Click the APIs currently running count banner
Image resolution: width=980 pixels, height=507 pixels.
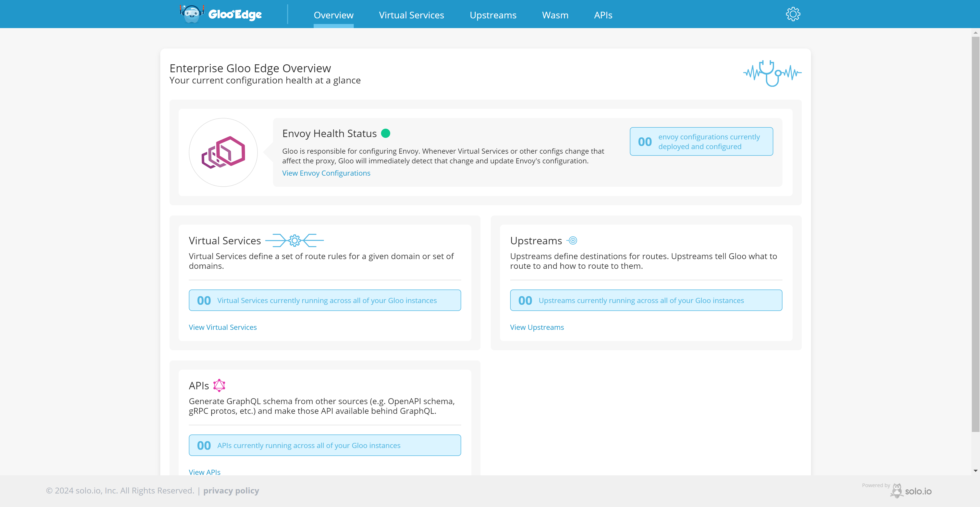tap(325, 445)
